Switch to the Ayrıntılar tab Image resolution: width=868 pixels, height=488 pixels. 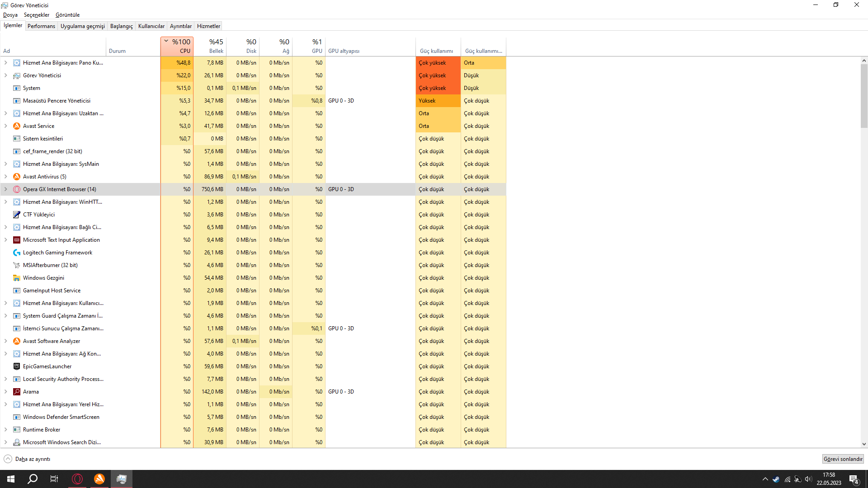[181, 26]
